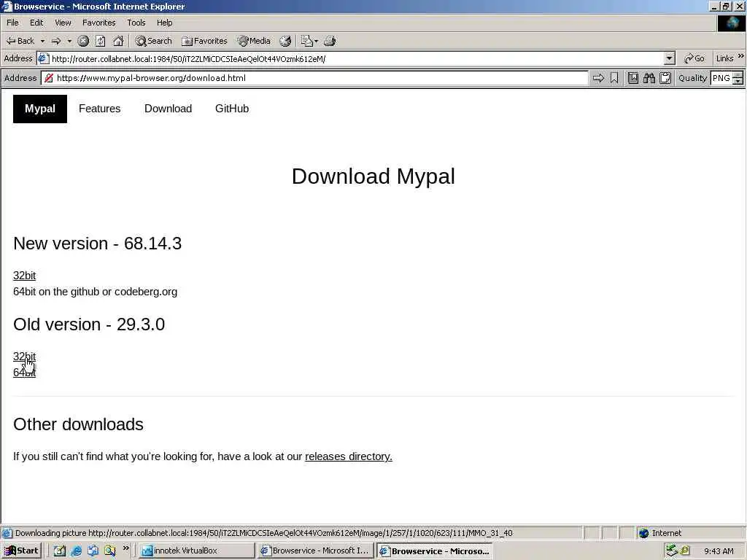This screenshot has height=560, width=747.
Task: Click the Start button
Action: (x=21, y=551)
